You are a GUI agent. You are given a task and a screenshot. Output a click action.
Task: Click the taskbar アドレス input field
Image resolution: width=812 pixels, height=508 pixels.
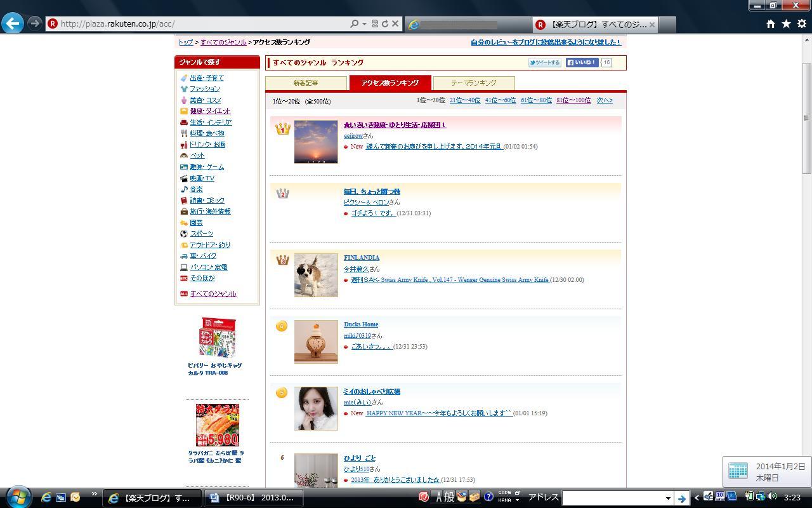coord(612,498)
